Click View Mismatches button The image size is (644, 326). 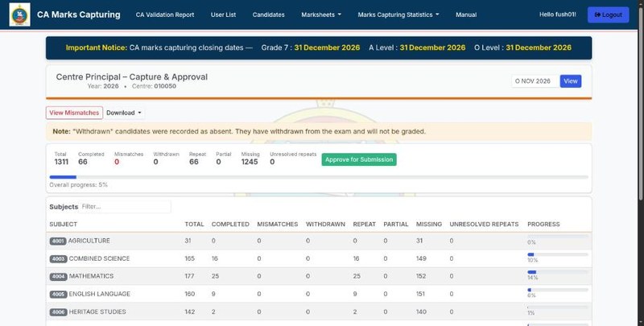(74, 113)
